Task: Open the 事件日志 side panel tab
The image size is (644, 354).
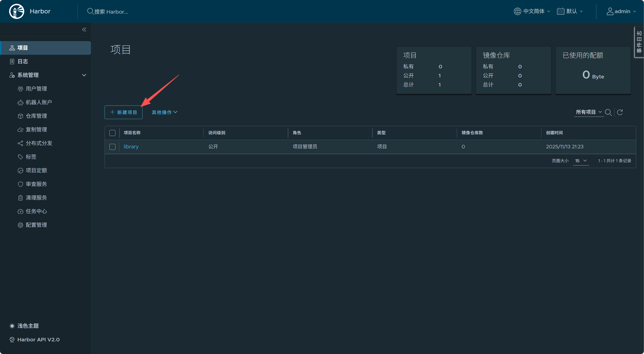Action: 639,42
